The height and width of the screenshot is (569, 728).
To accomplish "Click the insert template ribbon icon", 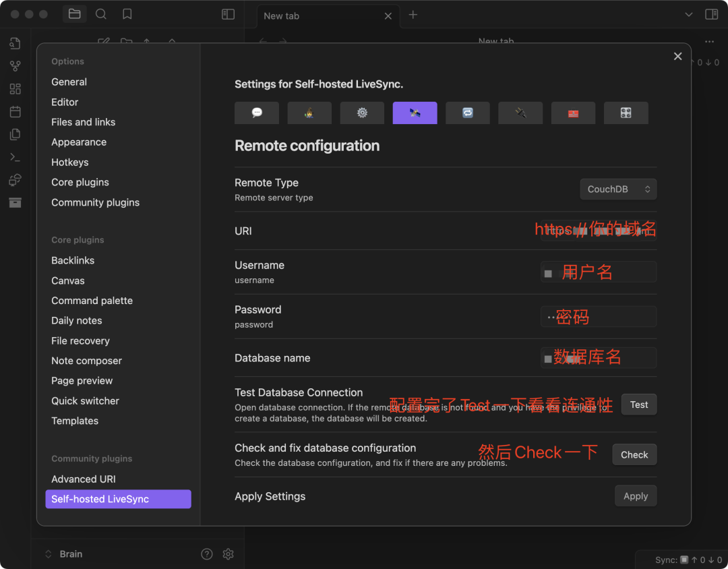I will tap(15, 134).
